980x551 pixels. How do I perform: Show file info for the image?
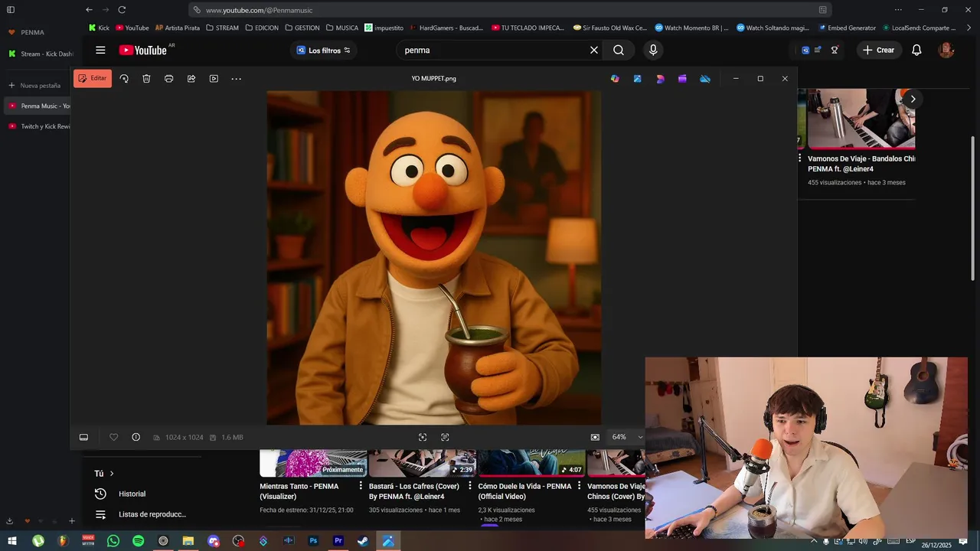click(136, 437)
